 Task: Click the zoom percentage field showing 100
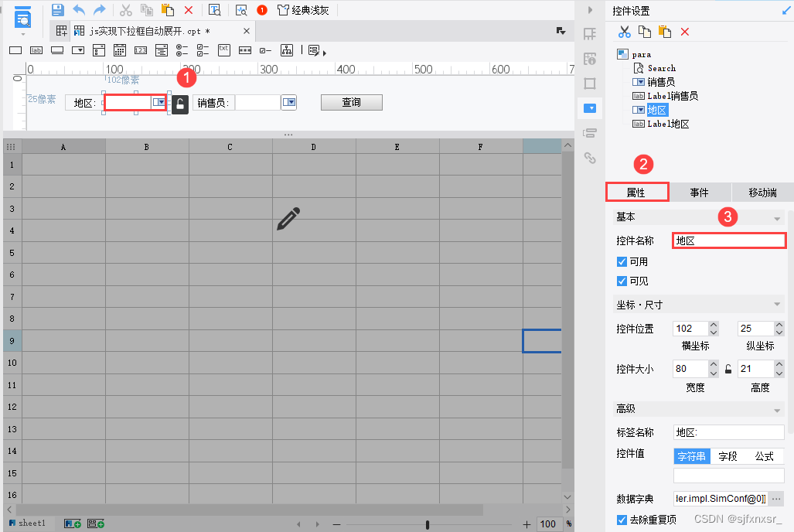pos(548,524)
